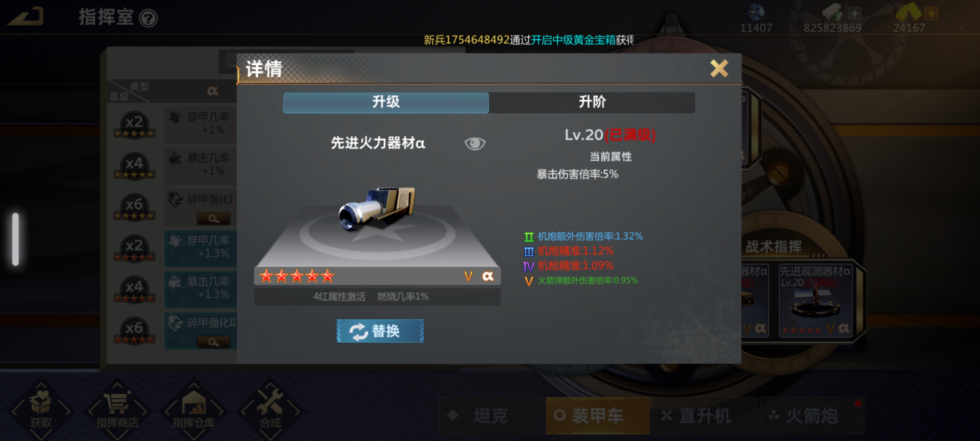Click the magnifier under 碎甲强化II
This screenshot has height=441, width=980.
pyautogui.click(x=213, y=342)
